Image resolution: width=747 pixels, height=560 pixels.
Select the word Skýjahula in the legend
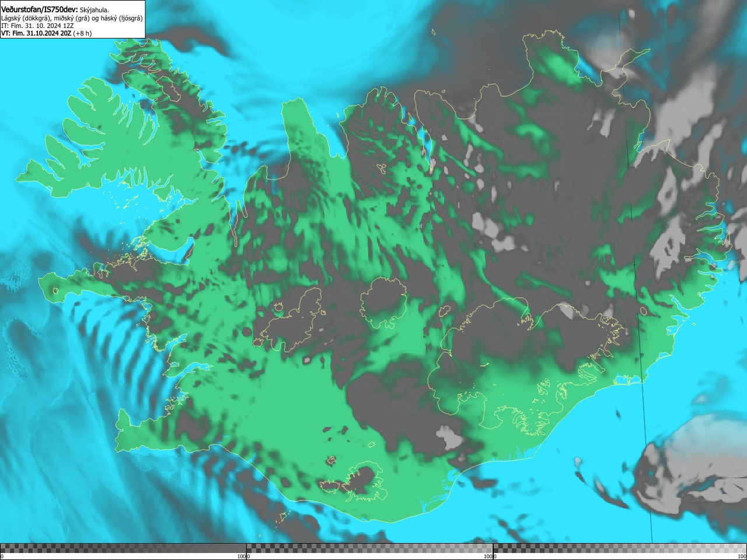pyautogui.click(x=95, y=10)
